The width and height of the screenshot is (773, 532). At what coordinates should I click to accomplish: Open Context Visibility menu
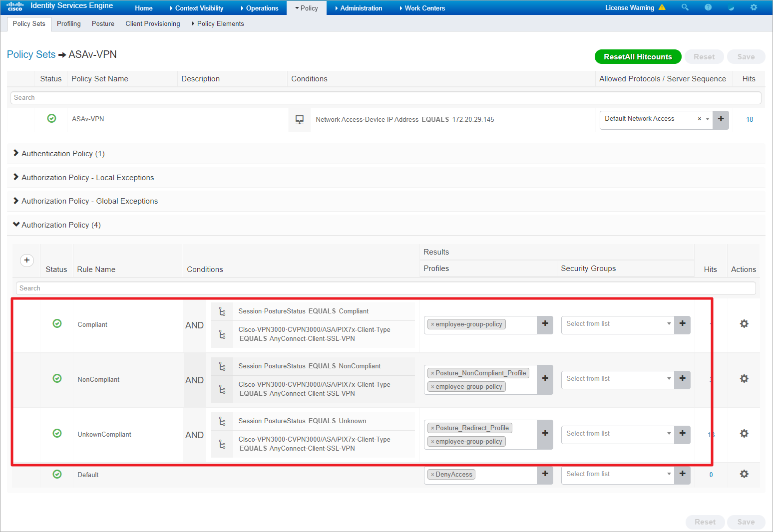(x=197, y=8)
